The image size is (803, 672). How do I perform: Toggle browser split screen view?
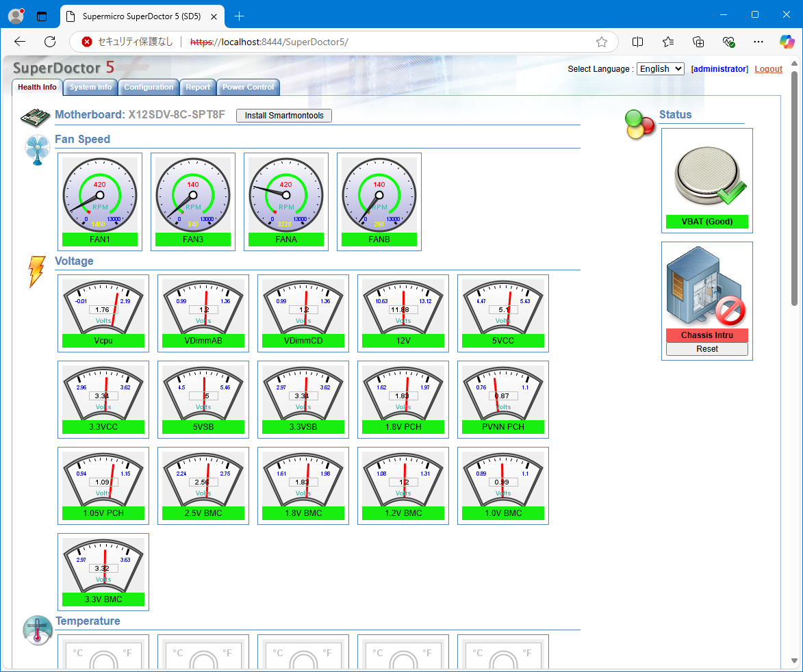pyautogui.click(x=637, y=42)
